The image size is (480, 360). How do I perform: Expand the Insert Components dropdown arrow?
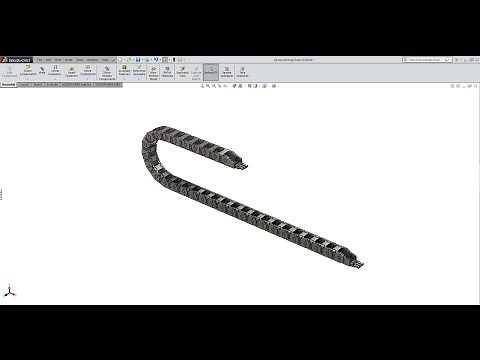click(x=28, y=79)
